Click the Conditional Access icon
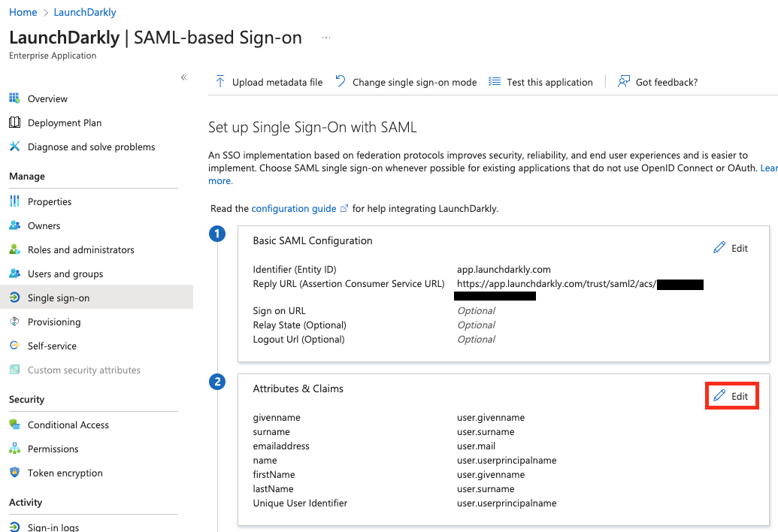The image size is (778, 532). (x=14, y=425)
